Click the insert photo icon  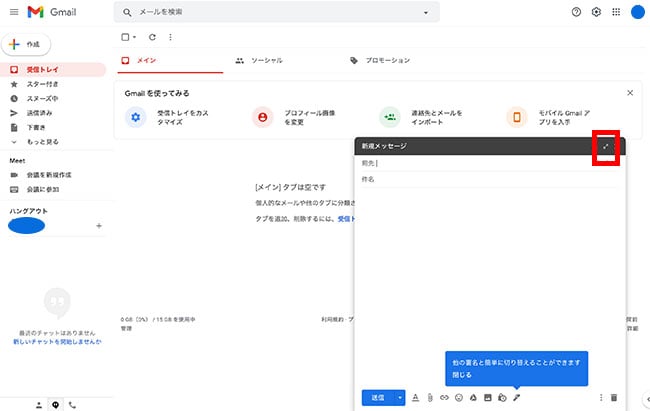click(488, 398)
